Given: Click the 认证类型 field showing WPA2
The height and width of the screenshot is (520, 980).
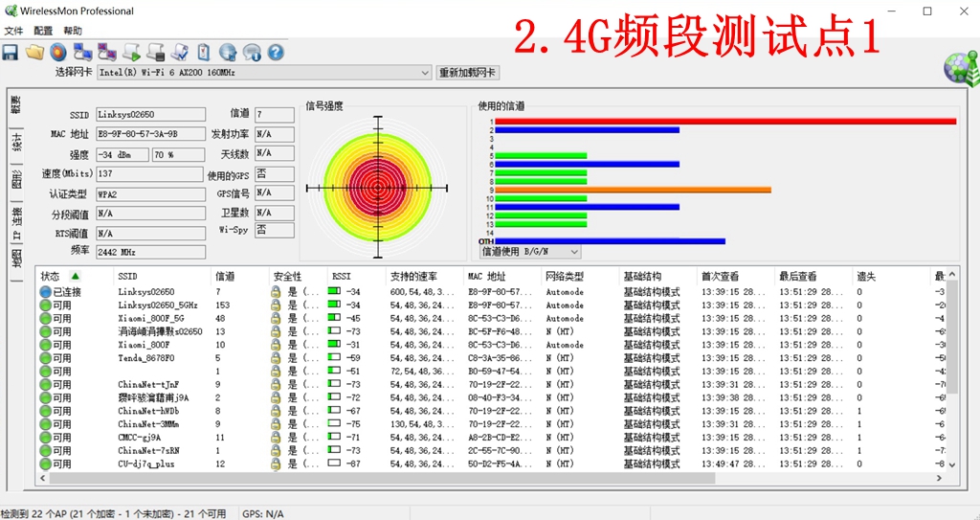Looking at the screenshot, I should click(150, 194).
